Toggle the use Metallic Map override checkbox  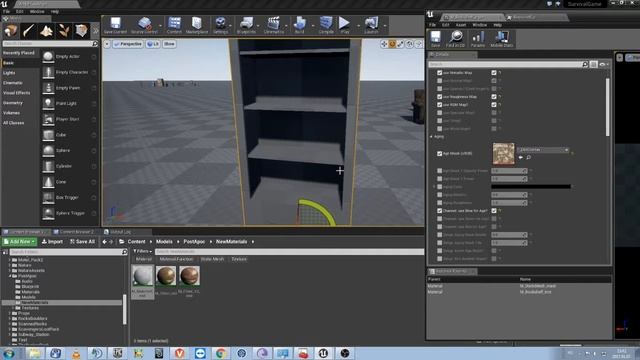click(x=440, y=73)
